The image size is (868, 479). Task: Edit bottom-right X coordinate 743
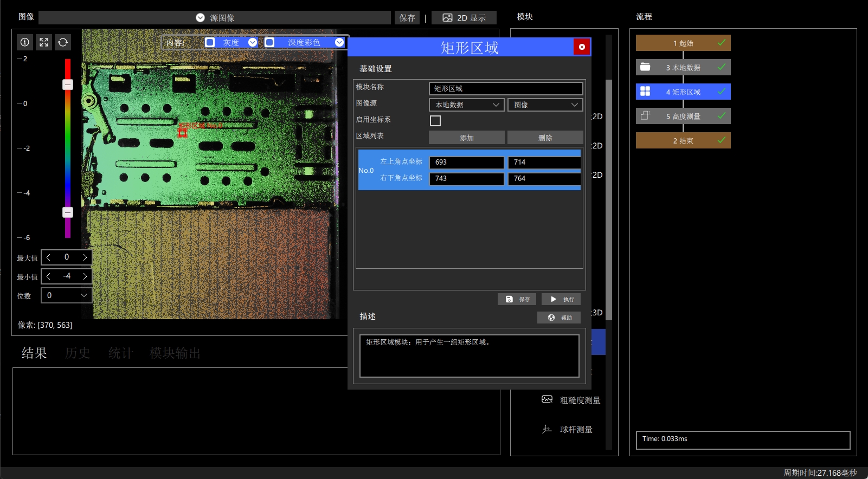(x=467, y=178)
